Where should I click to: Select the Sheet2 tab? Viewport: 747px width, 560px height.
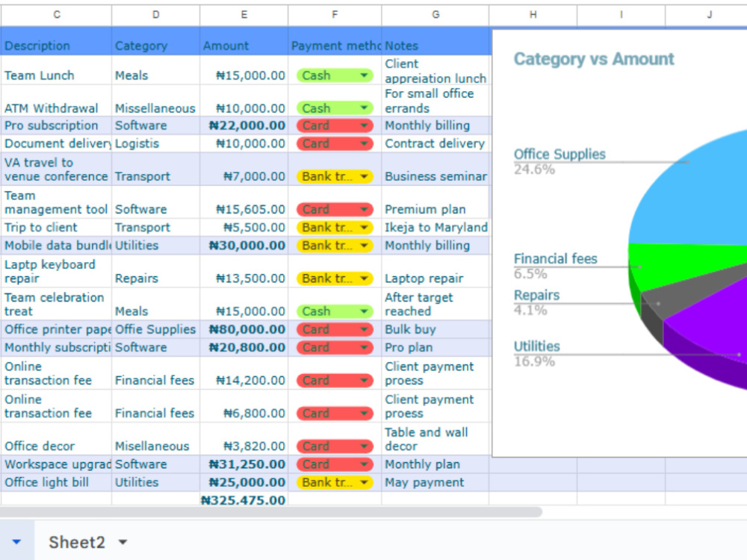pyautogui.click(x=77, y=542)
